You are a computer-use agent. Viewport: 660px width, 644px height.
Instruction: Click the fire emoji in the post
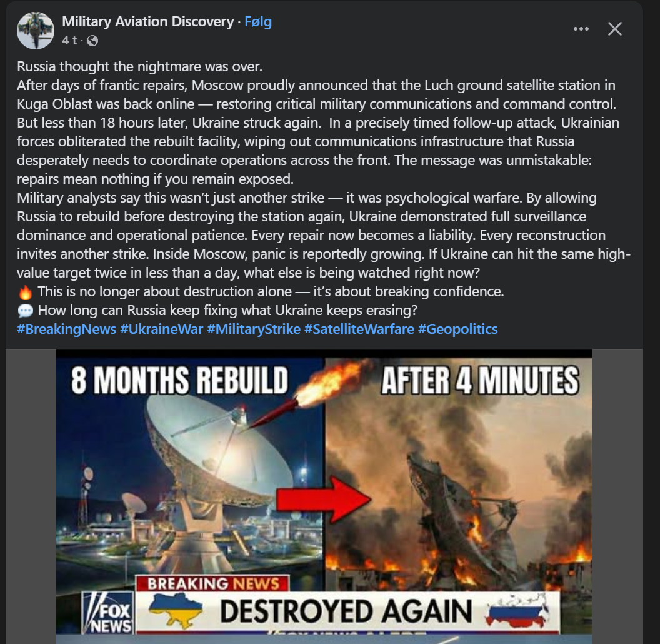tap(25, 292)
